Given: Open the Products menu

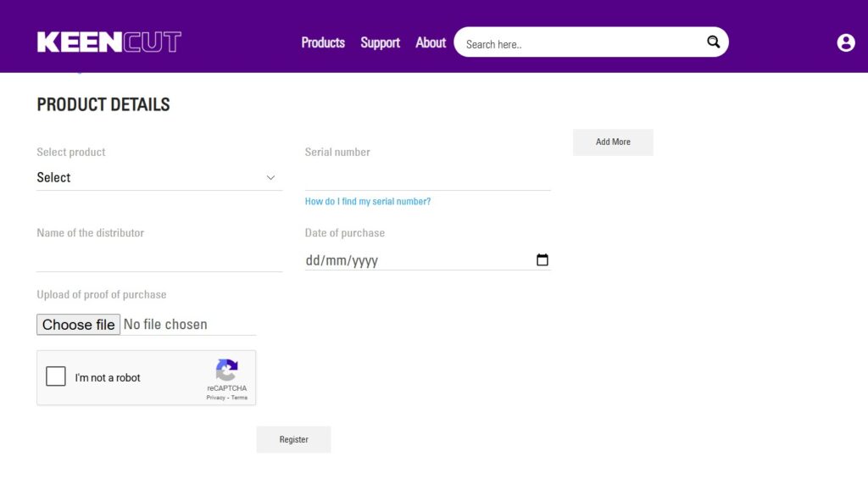Looking at the screenshot, I should pos(323,42).
